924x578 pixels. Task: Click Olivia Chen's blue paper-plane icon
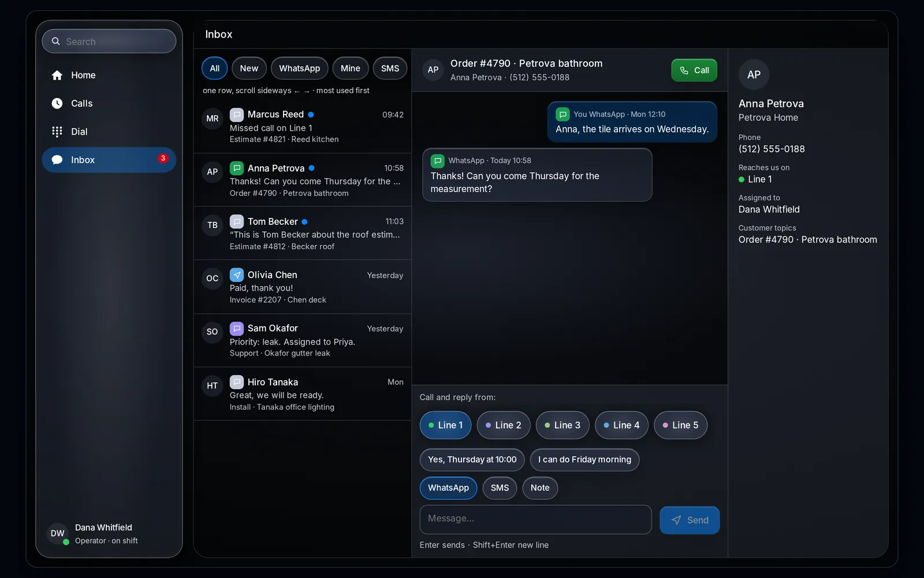click(237, 275)
